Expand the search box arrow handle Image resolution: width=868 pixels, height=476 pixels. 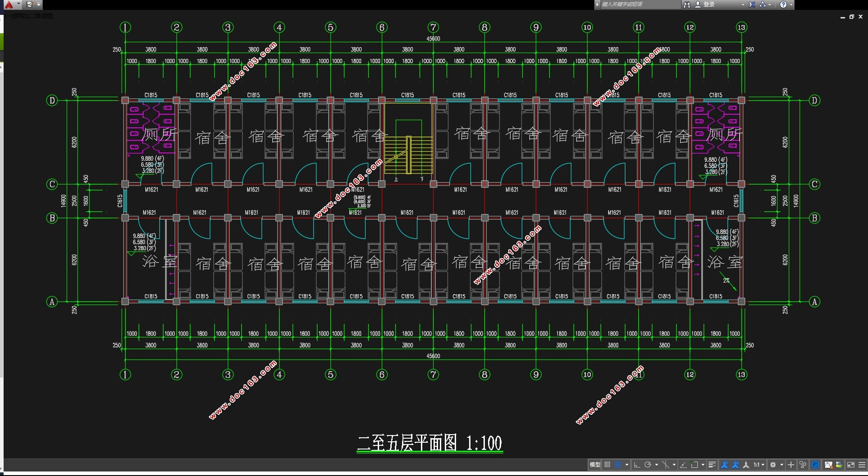597,4
